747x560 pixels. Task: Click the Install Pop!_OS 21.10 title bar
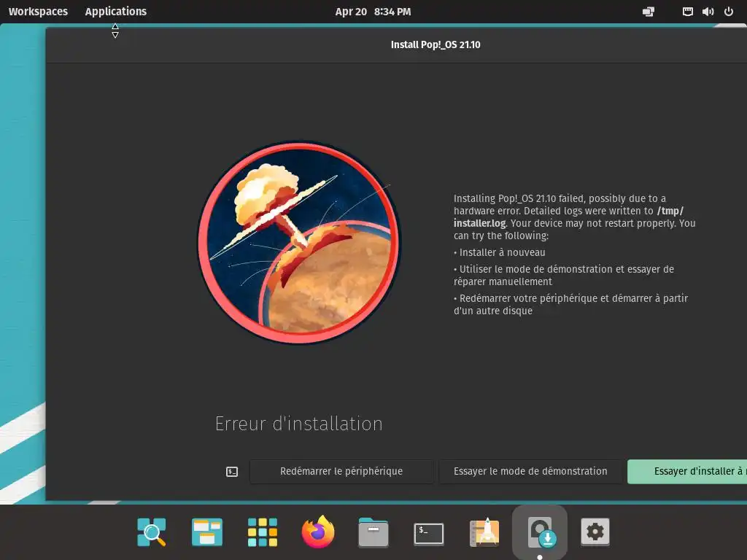[436, 44]
